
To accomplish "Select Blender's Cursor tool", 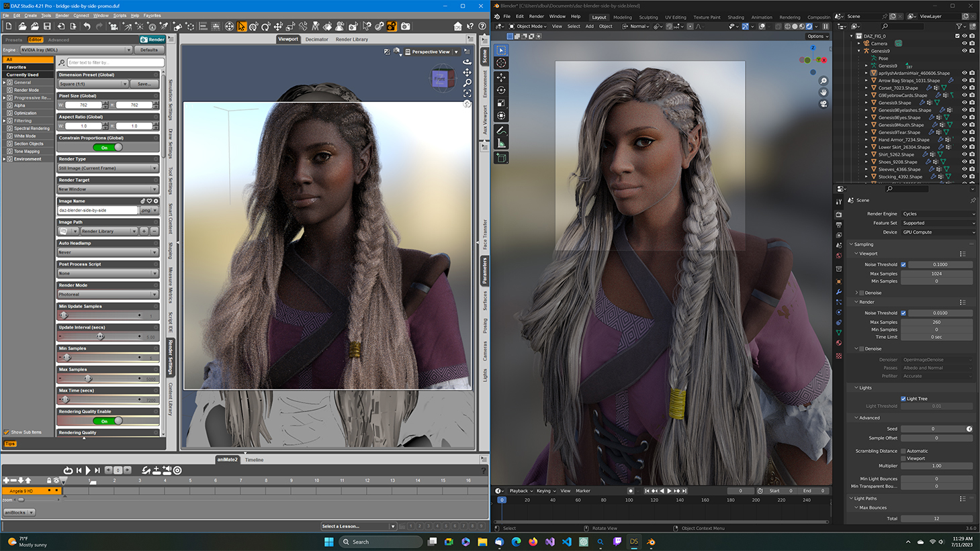I will tap(501, 63).
